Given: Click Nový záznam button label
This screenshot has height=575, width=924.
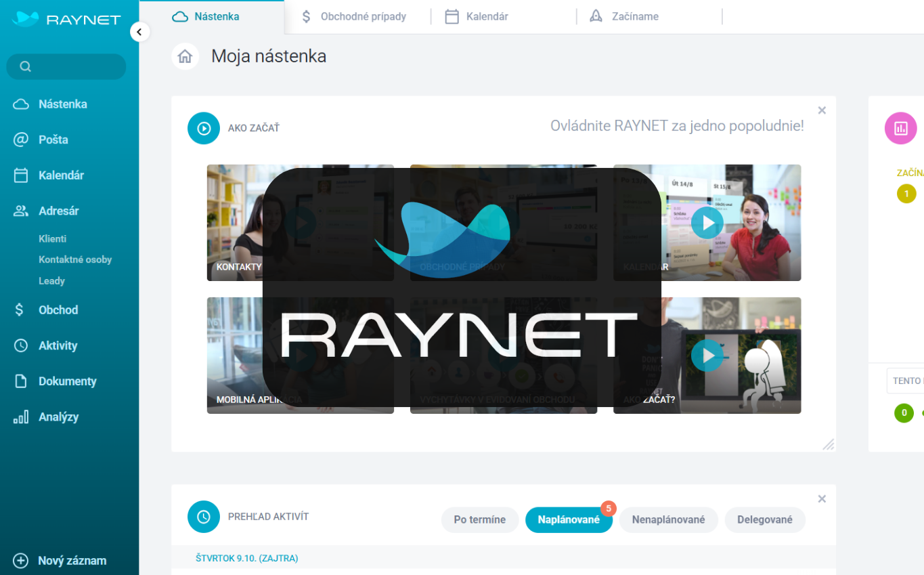Looking at the screenshot, I should pyautogui.click(x=72, y=561).
